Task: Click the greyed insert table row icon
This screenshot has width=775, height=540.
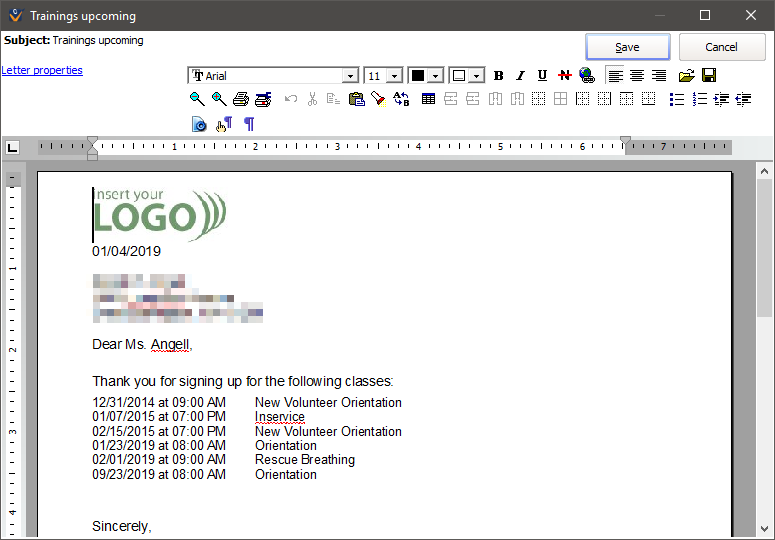Action: (x=450, y=99)
